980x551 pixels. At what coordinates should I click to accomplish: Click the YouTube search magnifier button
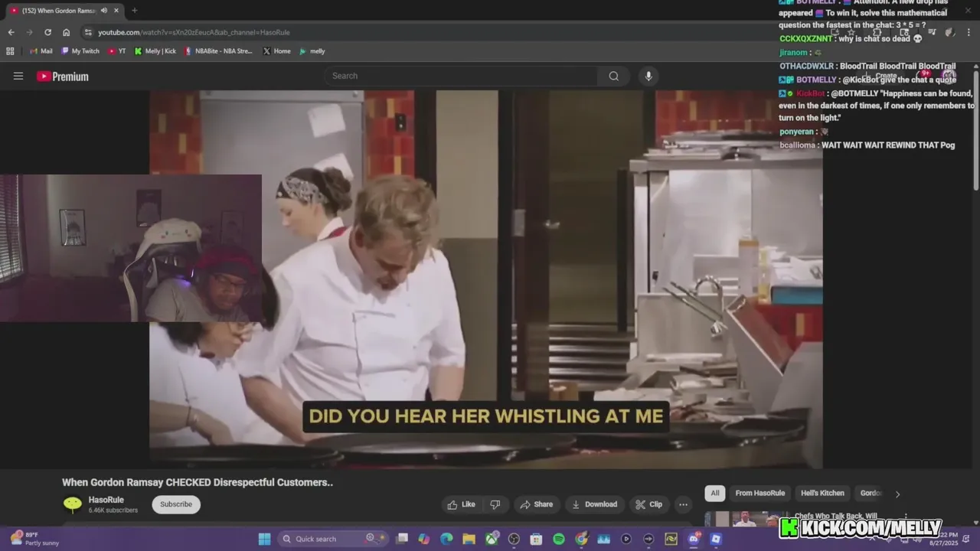coord(613,76)
